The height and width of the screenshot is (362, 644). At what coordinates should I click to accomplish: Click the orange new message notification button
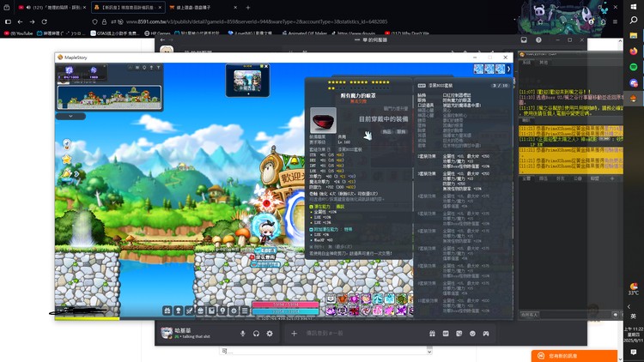coord(574,356)
